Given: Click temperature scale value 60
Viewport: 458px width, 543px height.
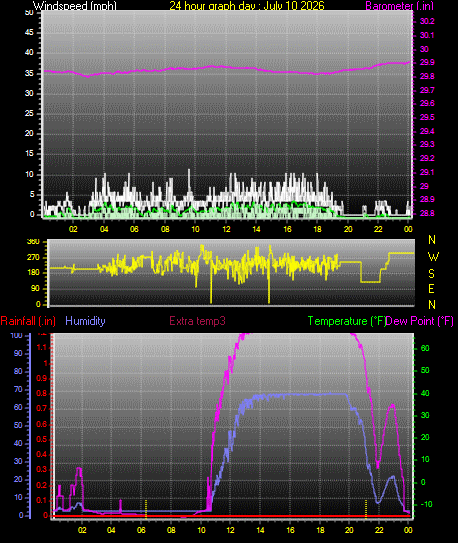Looking at the screenshot, I should click(x=425, y=348).
